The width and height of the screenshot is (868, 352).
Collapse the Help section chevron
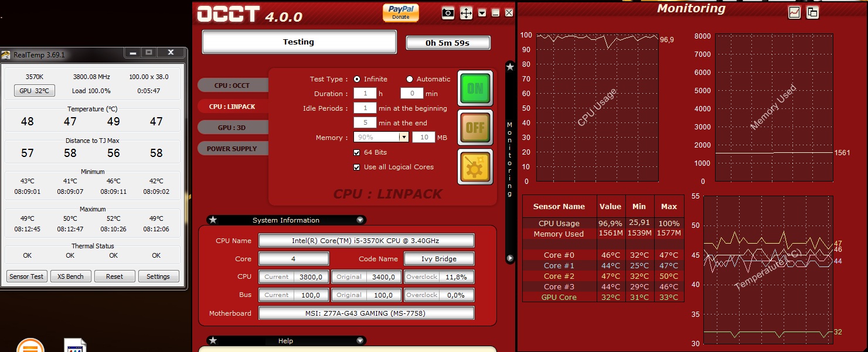click(360, 340)
